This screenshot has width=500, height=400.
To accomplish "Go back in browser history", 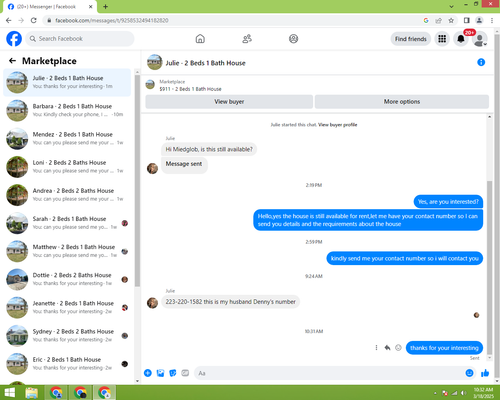I will coord(9,20).
